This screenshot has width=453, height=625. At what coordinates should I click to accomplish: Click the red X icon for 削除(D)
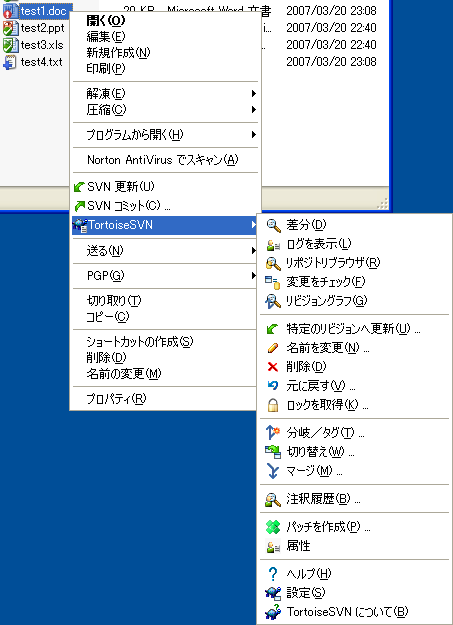pyautogui.click(x=273, y=367)
